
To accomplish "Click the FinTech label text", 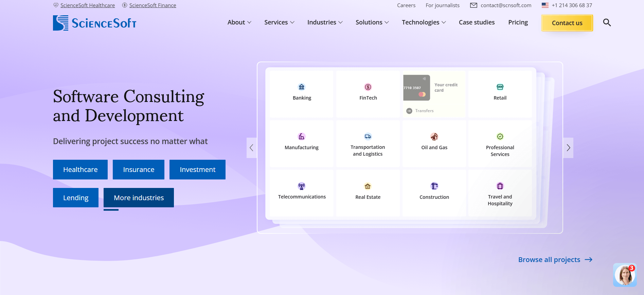I will [x=368, y=98].
